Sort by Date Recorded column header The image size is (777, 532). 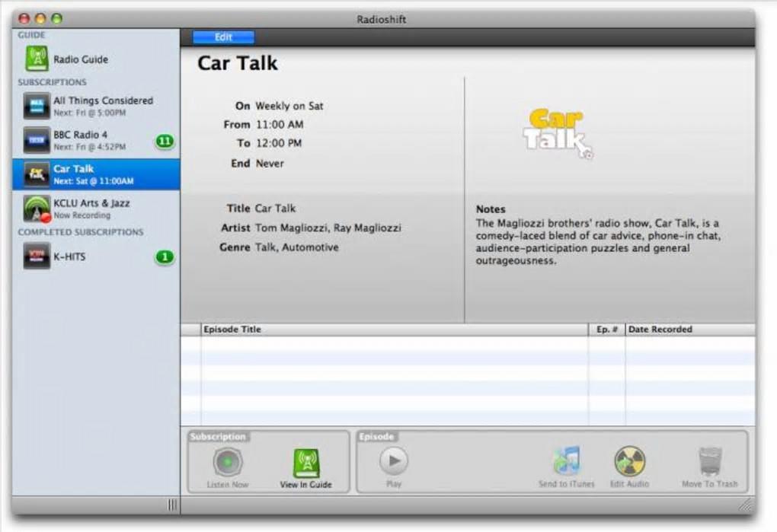coord(690,330)
